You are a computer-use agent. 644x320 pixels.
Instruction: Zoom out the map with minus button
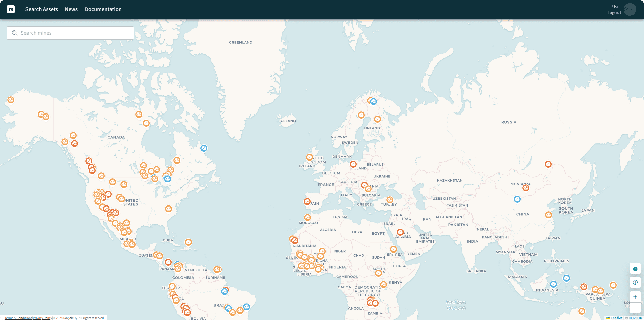[x=635, y=308]
